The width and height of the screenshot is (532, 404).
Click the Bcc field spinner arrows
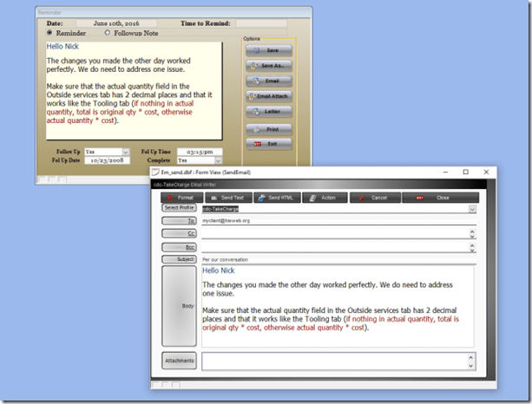(x=472, y=247)
